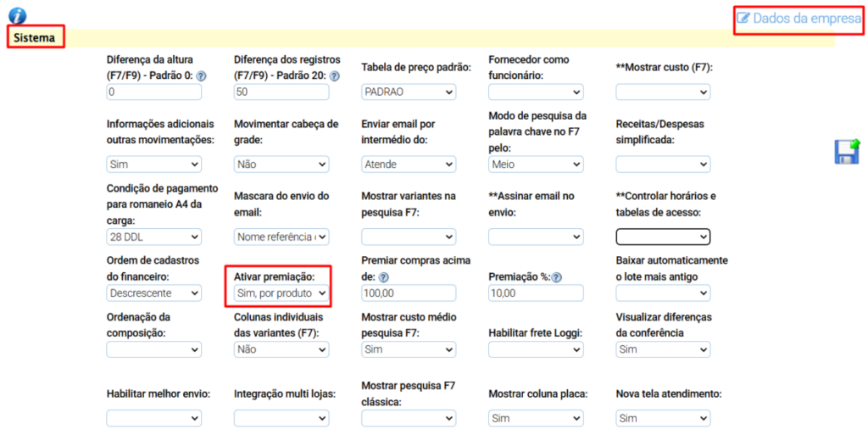Click the blue info icon
Viewport: 868px width, 446px height.
click(18, 15)
